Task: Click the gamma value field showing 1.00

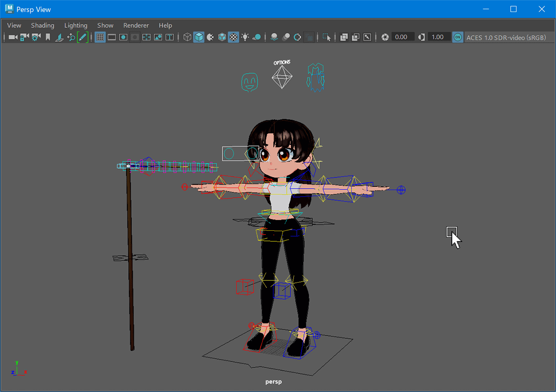Action: click(439, 37)
